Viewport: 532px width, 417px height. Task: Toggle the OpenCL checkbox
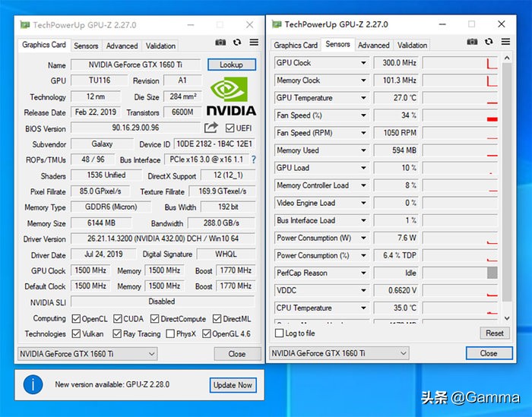(x=76, y=319)
